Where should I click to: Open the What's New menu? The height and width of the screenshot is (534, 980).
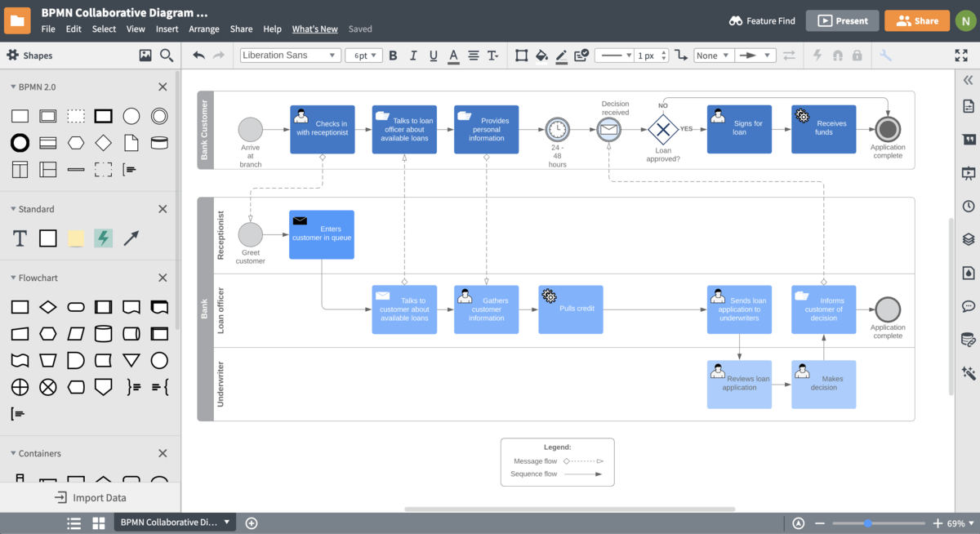(314, 28)
